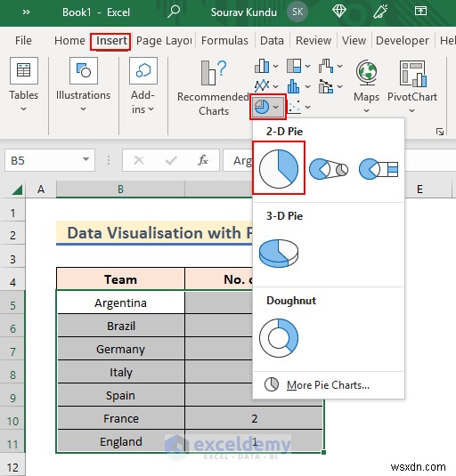Cancel formula entry X button
The image size is (456, 476).
(139, 160)
